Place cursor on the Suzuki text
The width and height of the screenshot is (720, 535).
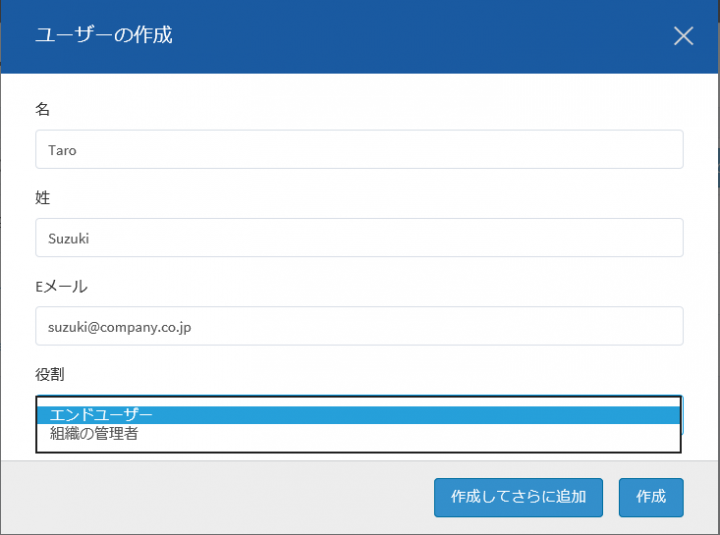[x=69, y=238]
